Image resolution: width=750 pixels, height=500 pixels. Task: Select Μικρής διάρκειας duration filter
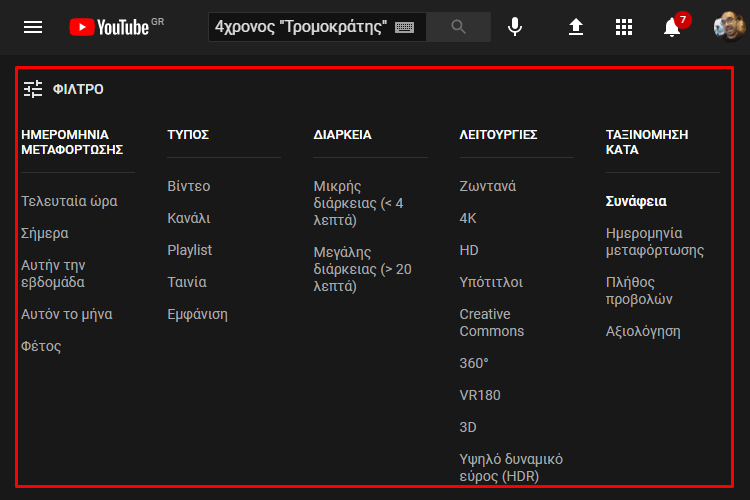[x=358, y=203]
